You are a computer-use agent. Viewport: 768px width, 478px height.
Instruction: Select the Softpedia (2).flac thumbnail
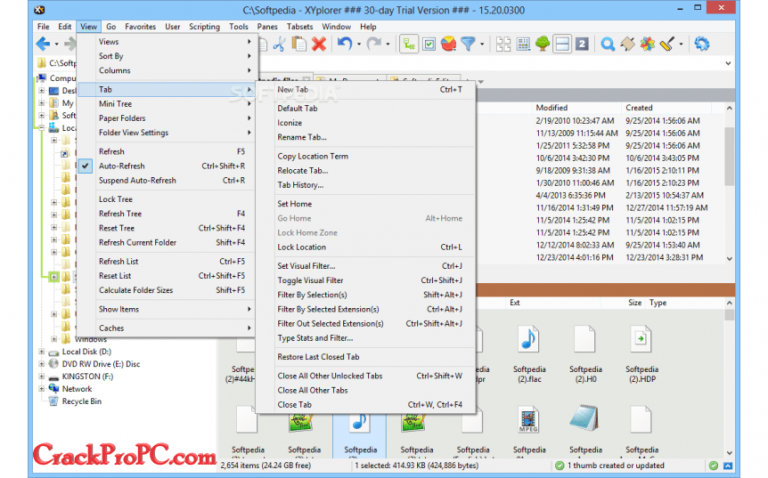(529, 354)
